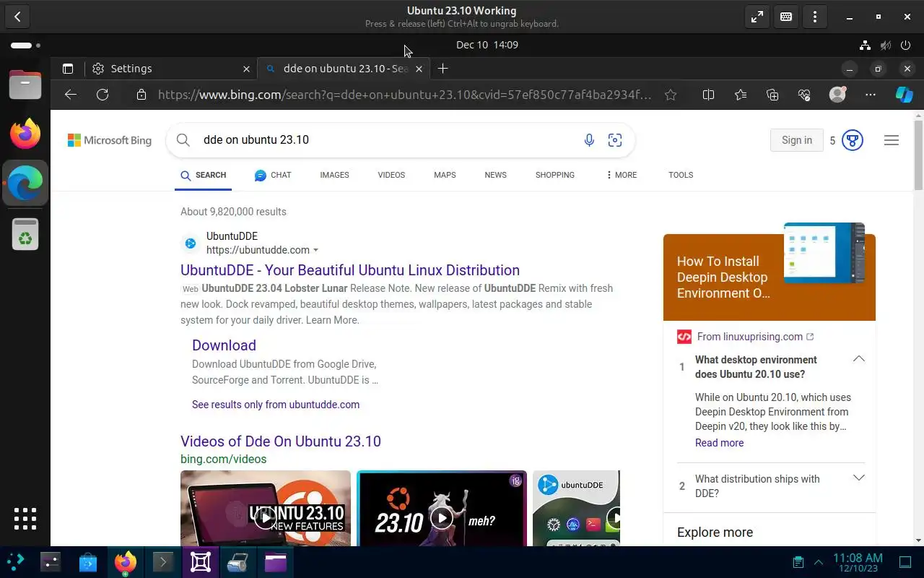924x578 pixels.
Task: Open the Copilot sidebar icon
Action: coord(904,95)
